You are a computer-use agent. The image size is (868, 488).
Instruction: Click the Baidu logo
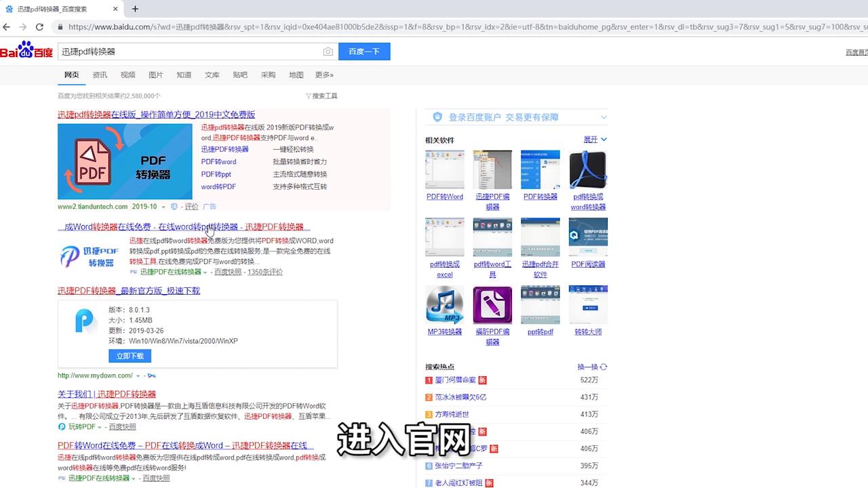(26, 51)
